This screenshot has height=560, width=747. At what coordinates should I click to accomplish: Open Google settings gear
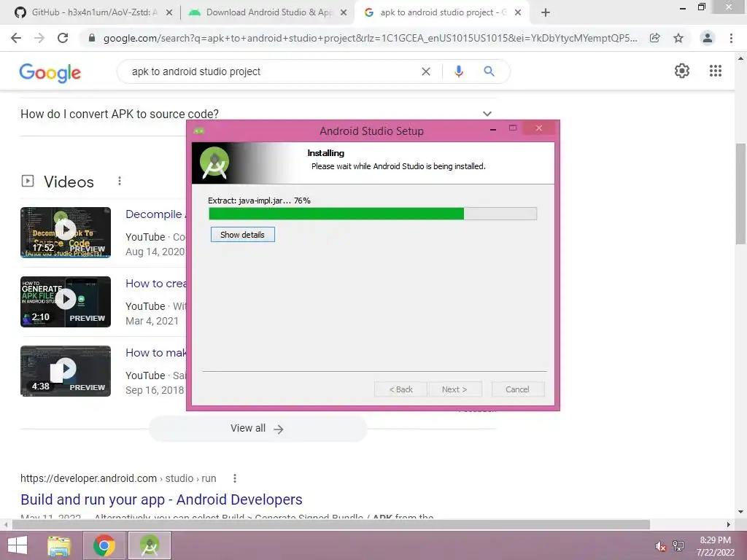point(682,71)
